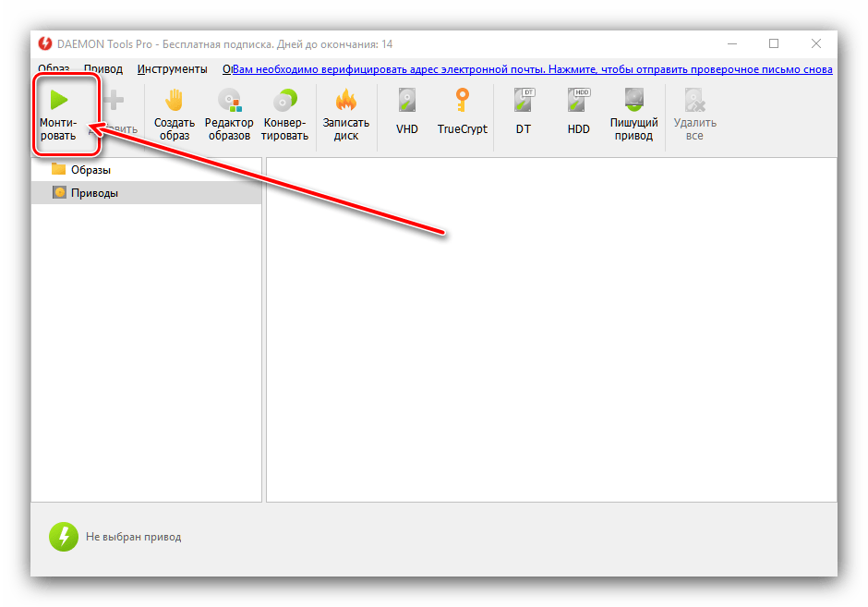The image size is (868, 607).
Task: Open the Привод menu
Action: click(103, 69)
